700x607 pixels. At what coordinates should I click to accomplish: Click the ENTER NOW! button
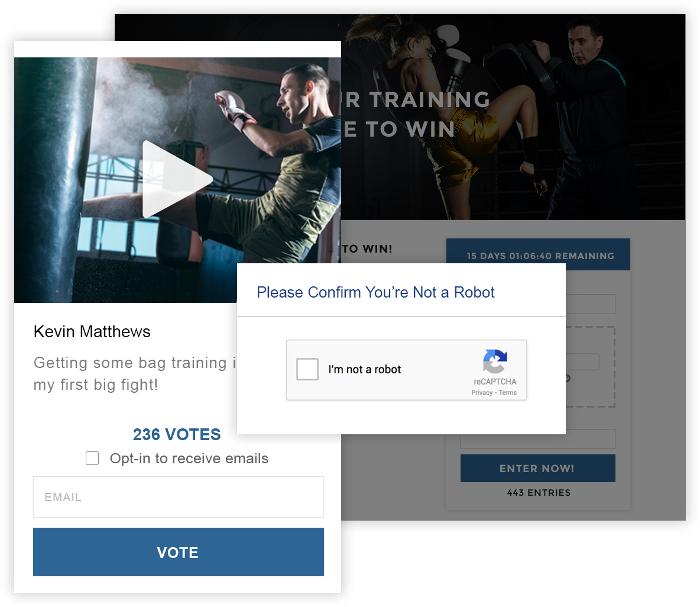tap(537, 468)
